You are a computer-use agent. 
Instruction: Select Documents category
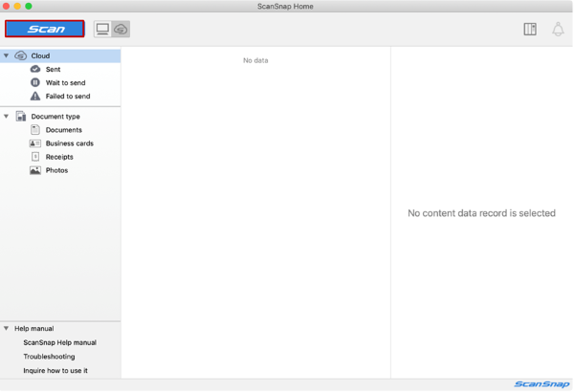pos(64,130)
